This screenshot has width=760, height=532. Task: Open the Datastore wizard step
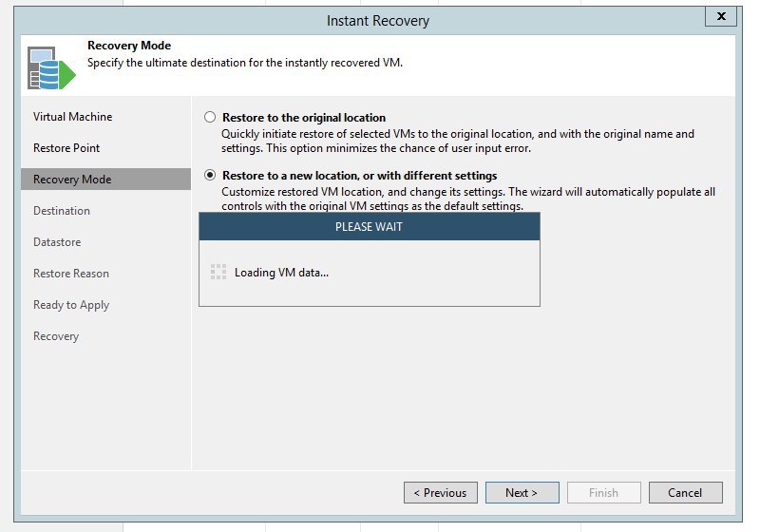coord(57,242)
